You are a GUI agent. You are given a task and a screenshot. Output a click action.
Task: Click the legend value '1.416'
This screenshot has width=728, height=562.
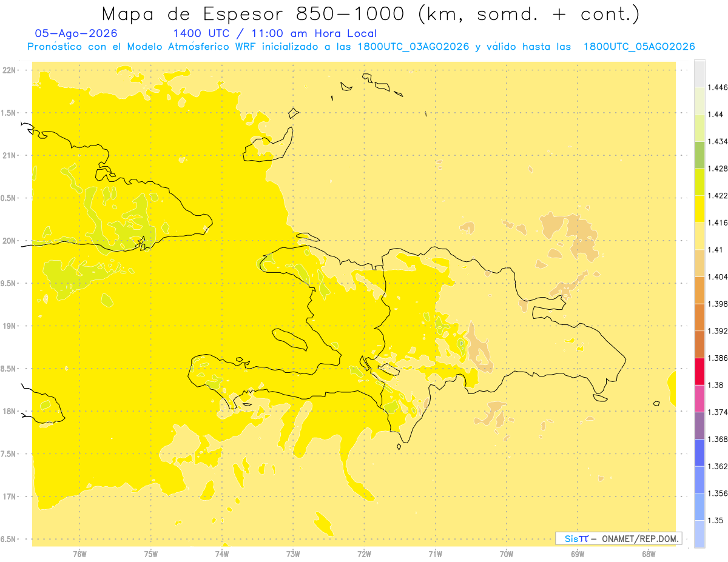[x=718, y=222]
